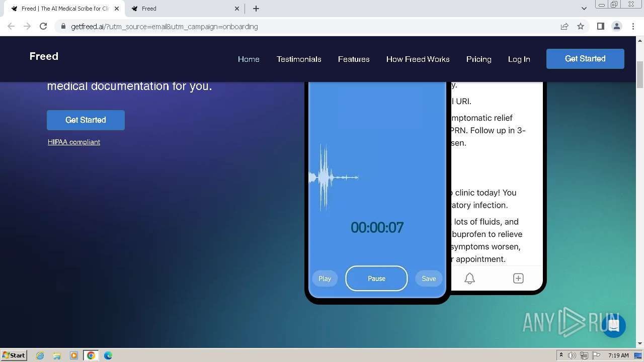Click the scrollbar up arrow
Screen dimensions: 644x362
pos(640,40)
